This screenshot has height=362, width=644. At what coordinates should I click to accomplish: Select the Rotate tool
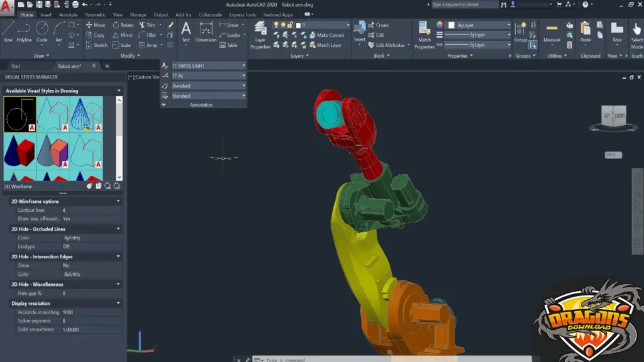coord(125,25)
